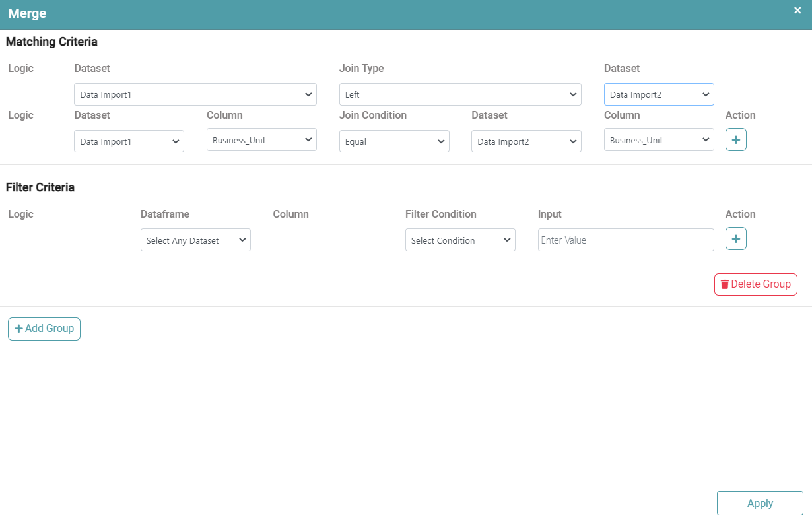Close the Merge dialog with X

(797, 11)
